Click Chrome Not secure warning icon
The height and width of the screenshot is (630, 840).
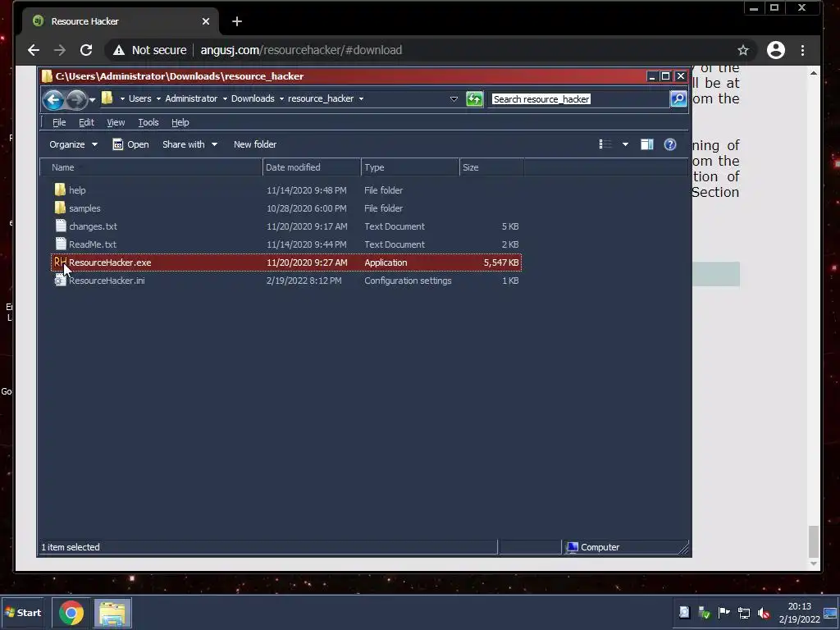click(118, 50)
